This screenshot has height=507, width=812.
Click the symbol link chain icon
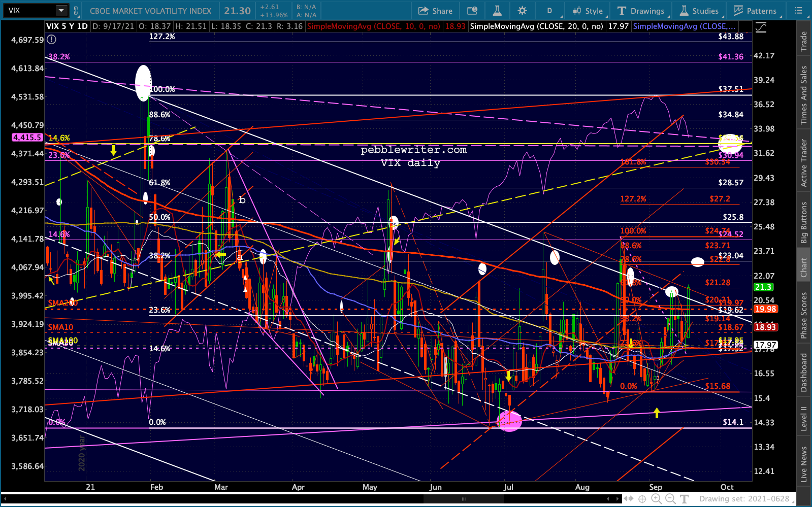click(76, 11)
